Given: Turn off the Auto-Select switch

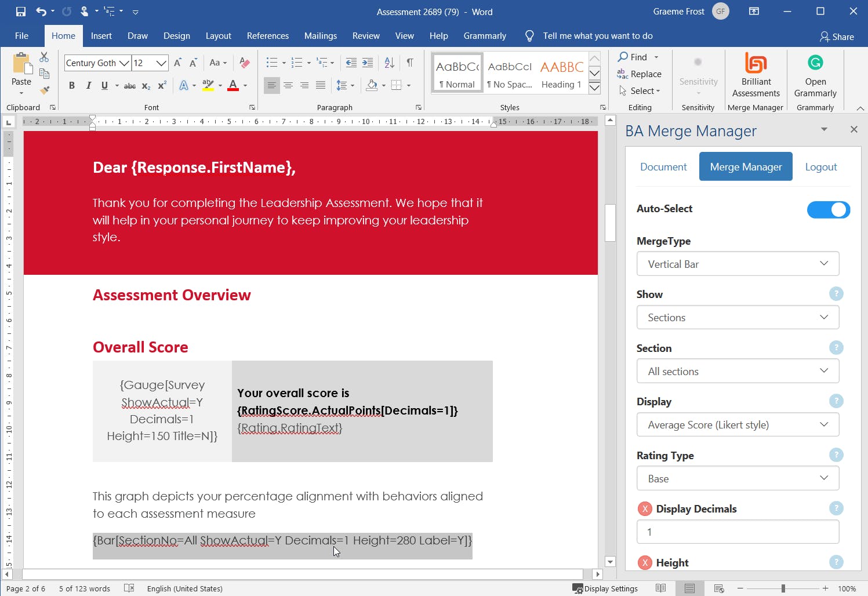Looking at the screenshot, I should [828, 210].
